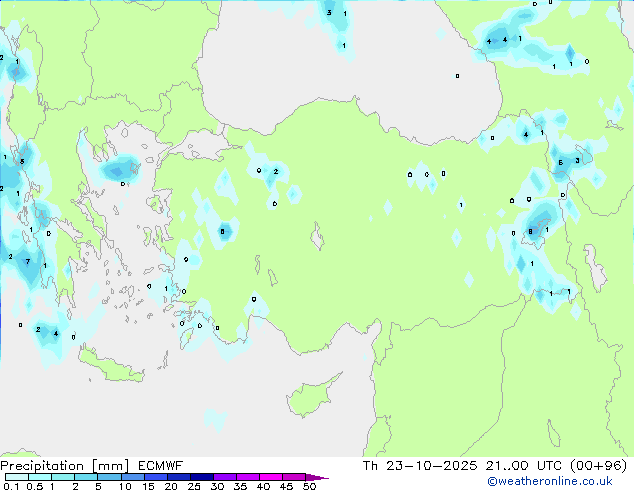Click the 30–35 mm purple legend box
The height and width of the screenshot is (490, 634).
225,477
